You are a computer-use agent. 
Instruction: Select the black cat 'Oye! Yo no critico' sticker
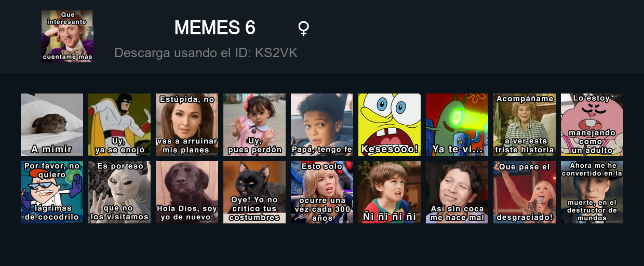tap(254, 192)
